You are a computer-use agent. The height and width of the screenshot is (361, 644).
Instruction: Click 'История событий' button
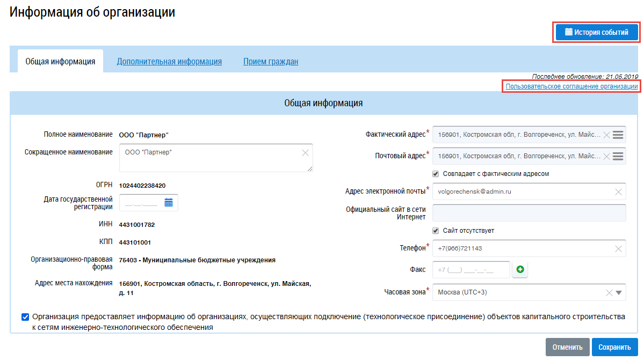[x=596, y=32]
